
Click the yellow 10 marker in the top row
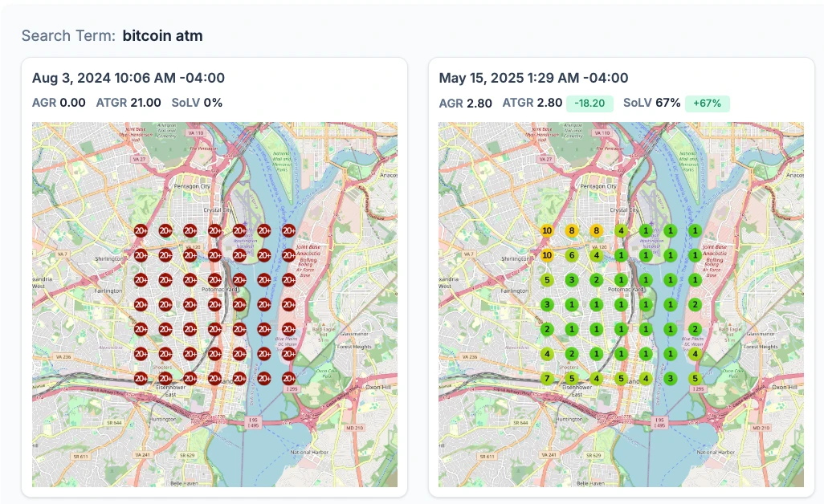(x=547, y=230)
